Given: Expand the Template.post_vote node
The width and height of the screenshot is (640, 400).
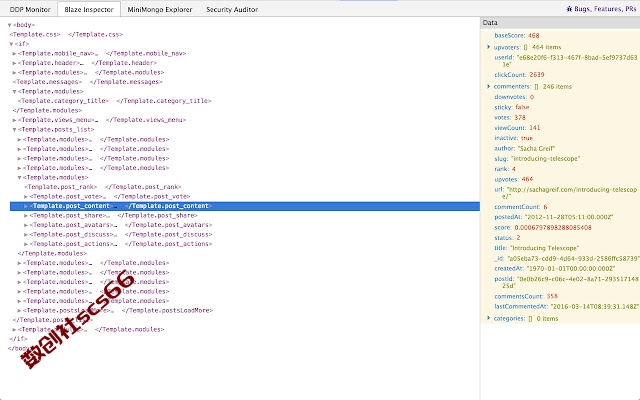Looking at the screenshot, I should 26,197.
